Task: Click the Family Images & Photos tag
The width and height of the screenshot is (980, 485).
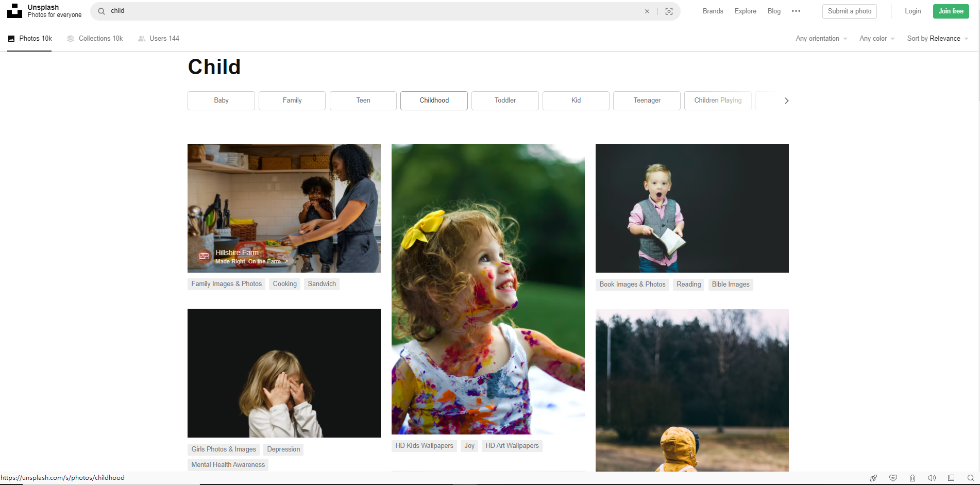Action: pos(226,284)
